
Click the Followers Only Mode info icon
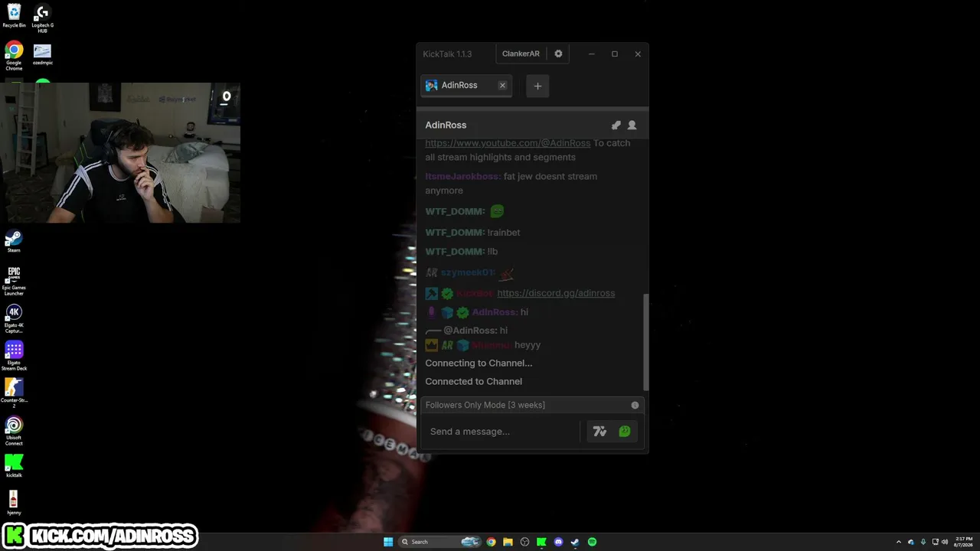point(635,405)
